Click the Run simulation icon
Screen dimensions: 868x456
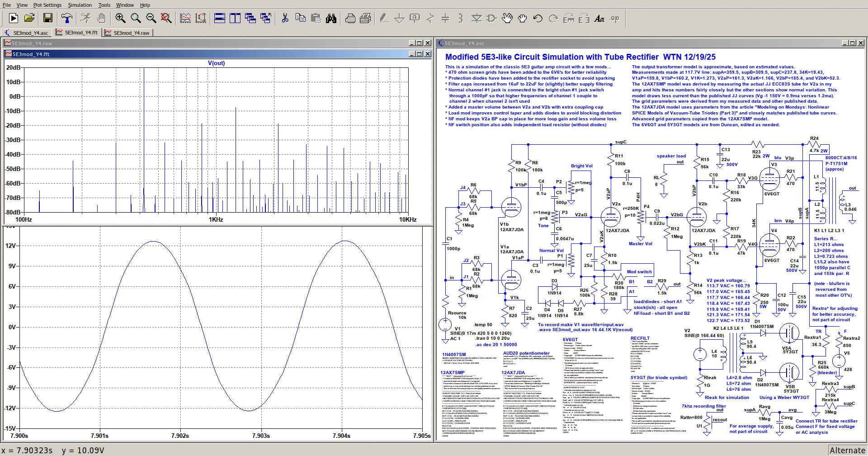pos(14,18)
